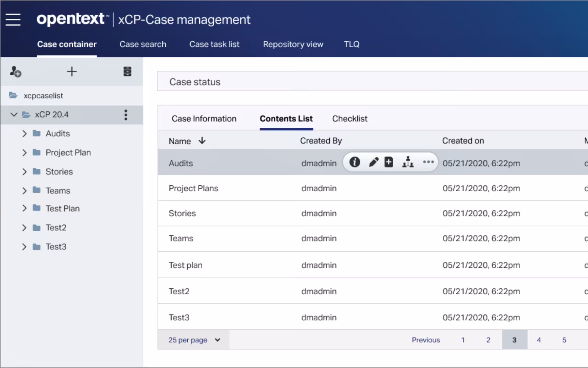Go to page 1

tap(463, 340)
